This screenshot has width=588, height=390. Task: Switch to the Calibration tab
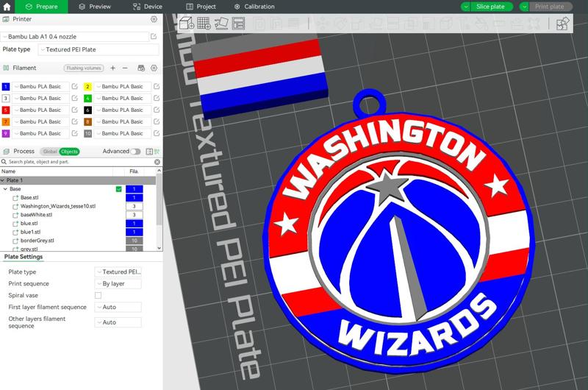click(254, 7)
